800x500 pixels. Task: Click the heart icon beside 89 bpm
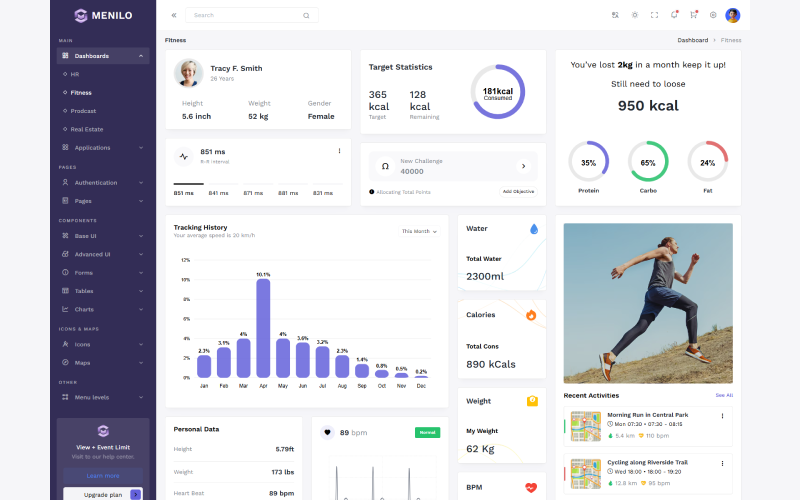point(327,432)
